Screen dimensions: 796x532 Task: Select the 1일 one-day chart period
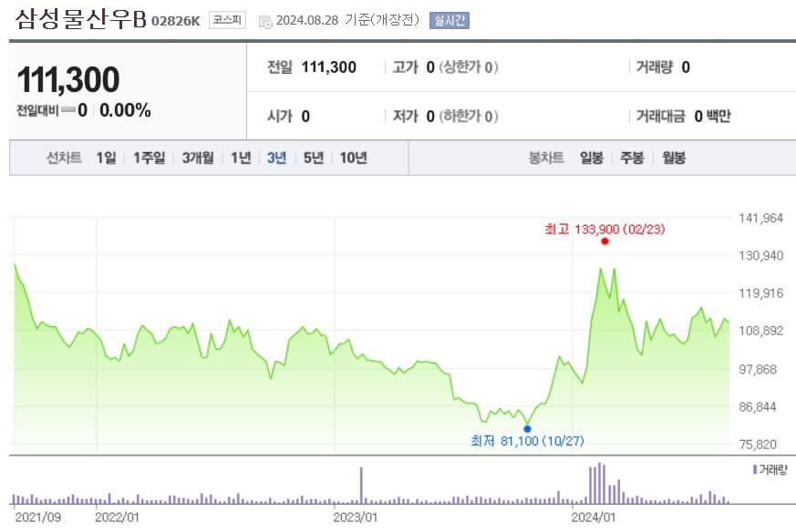tap(105, 157)
